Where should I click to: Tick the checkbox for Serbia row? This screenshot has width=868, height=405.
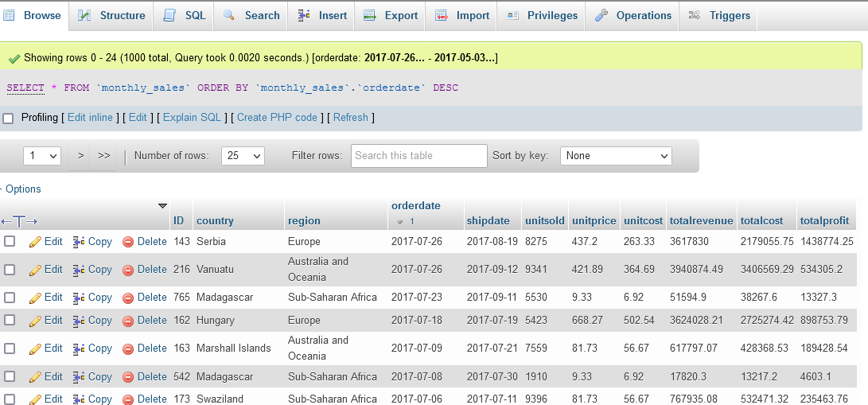pyautogui.click(x=10, y=241)
